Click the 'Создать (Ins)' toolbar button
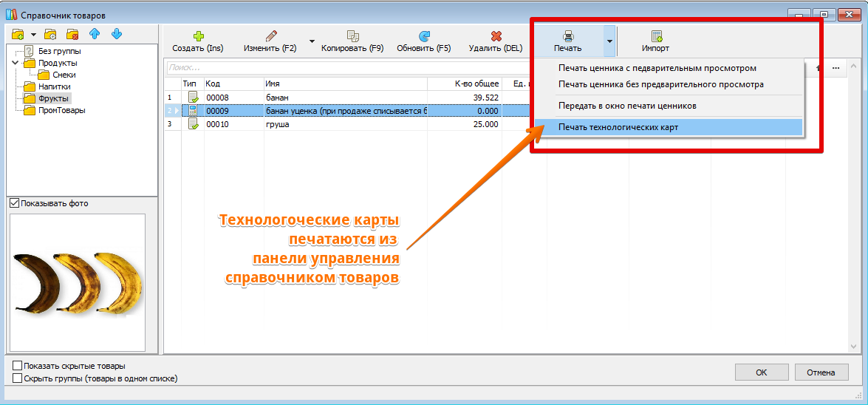 point(198,42)
